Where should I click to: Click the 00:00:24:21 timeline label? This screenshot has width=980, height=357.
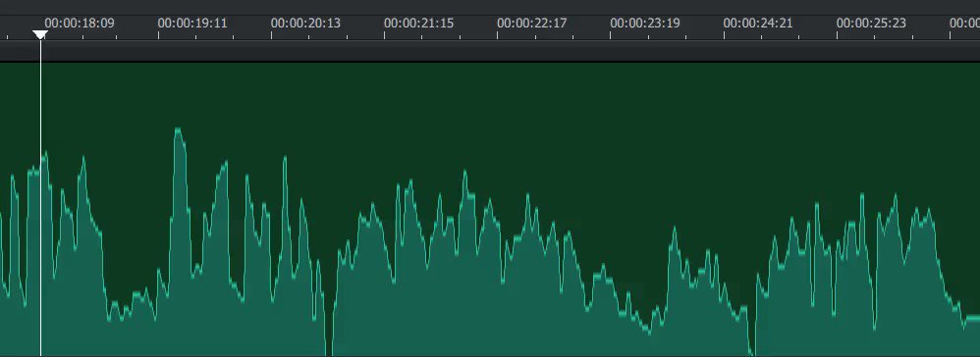[x=758, y=24]
